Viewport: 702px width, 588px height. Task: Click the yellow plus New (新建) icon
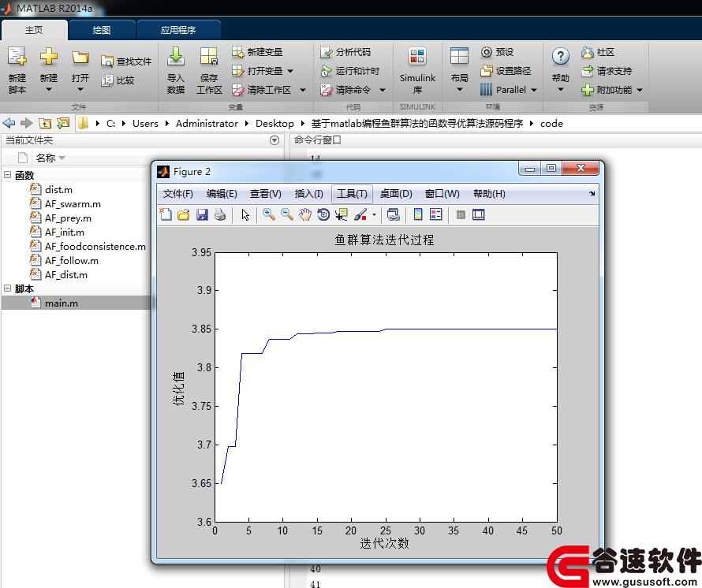pyautogui.click(x=48, y=58)
